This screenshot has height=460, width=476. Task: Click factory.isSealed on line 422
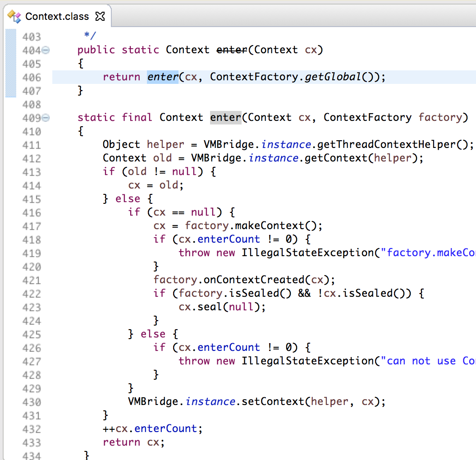(x=235, y=294)
